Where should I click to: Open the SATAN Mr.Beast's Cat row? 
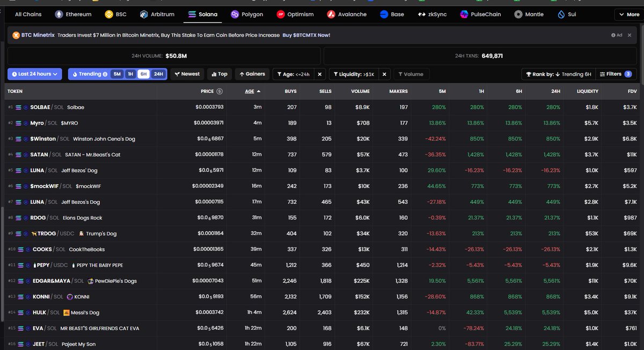[322, 155]
